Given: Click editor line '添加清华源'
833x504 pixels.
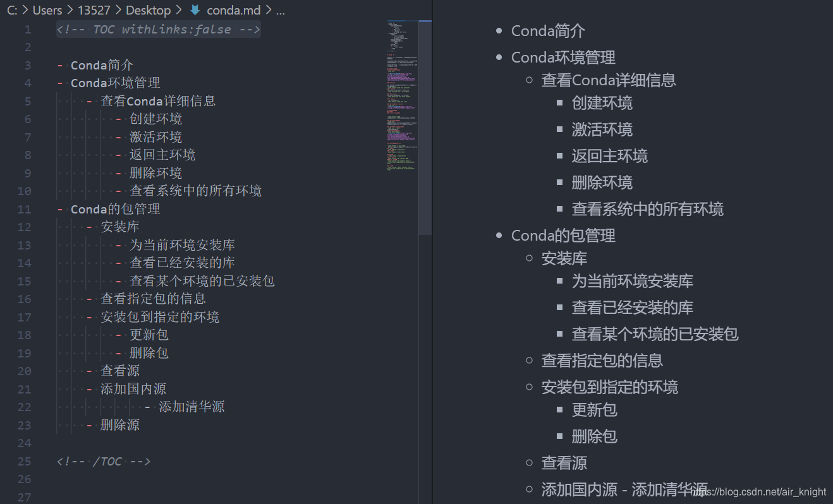Looking at the screenshot, I should 192,407.
